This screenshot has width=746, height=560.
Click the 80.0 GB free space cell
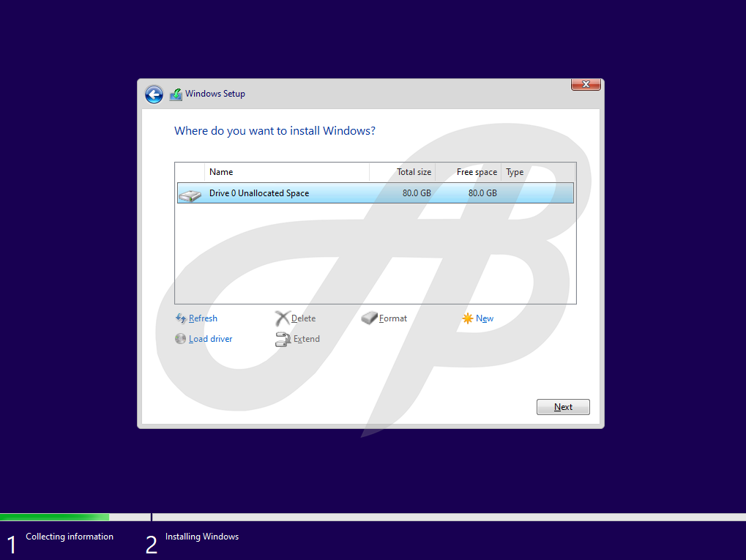[482, 193]
